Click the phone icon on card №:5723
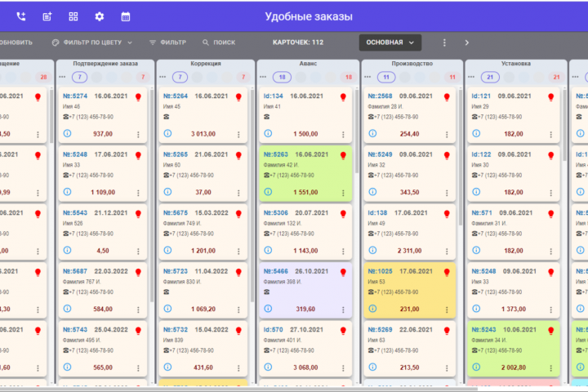Viewport: 588px width, 392px height. click(166, 292)
